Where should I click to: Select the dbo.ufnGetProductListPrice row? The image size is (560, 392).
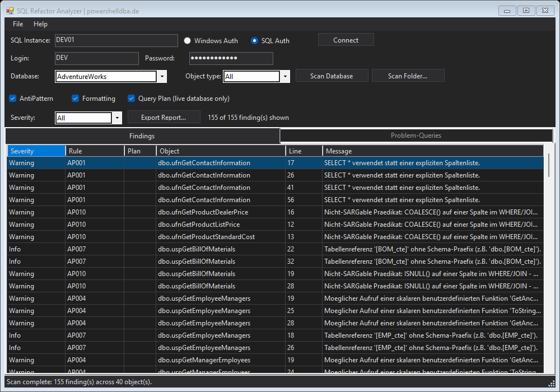275,225
